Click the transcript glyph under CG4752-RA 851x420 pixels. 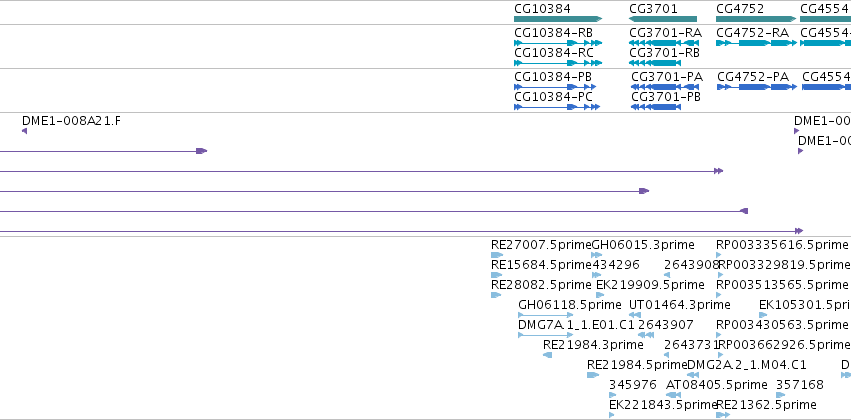coord(757,43)
